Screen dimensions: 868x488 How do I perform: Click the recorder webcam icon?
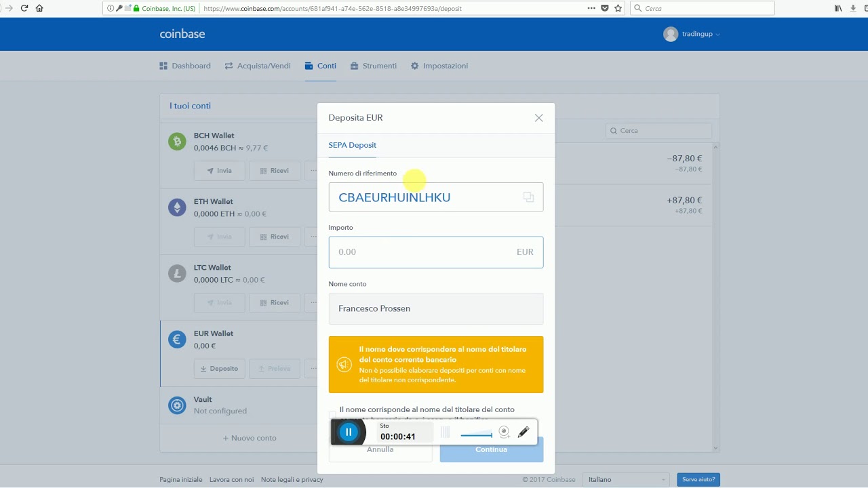[504, 432]
